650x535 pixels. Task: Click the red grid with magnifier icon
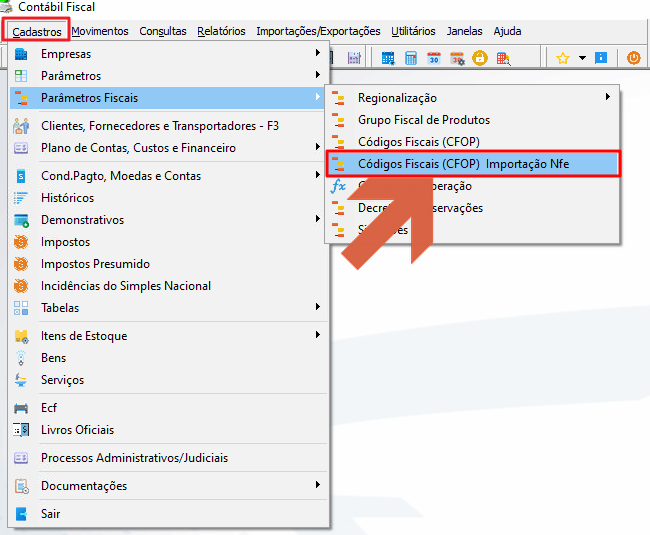coord(504,58)
